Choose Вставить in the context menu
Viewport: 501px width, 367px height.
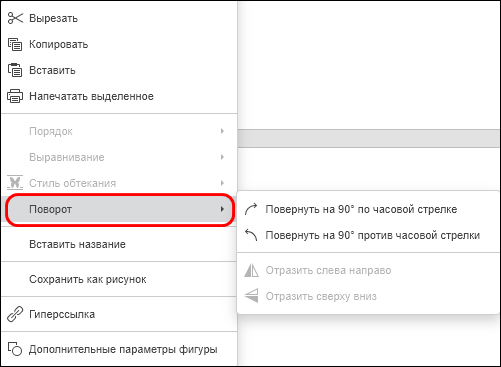(119, 70)
